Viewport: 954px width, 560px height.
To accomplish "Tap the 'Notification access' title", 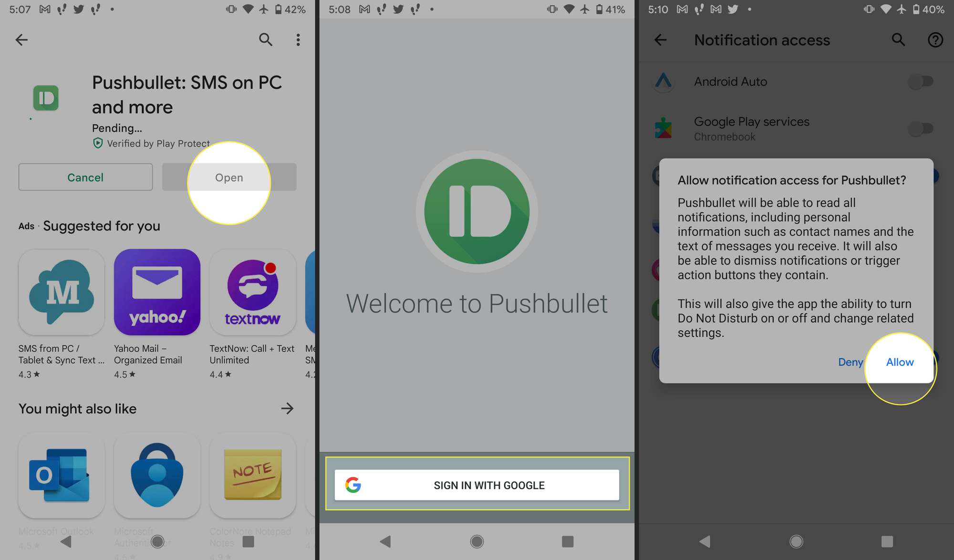I will tap(762, 40).
